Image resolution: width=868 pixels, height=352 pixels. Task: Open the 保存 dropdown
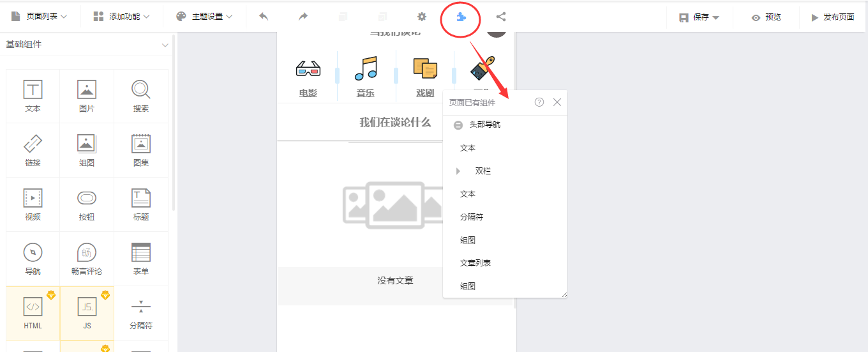point(700,17)
